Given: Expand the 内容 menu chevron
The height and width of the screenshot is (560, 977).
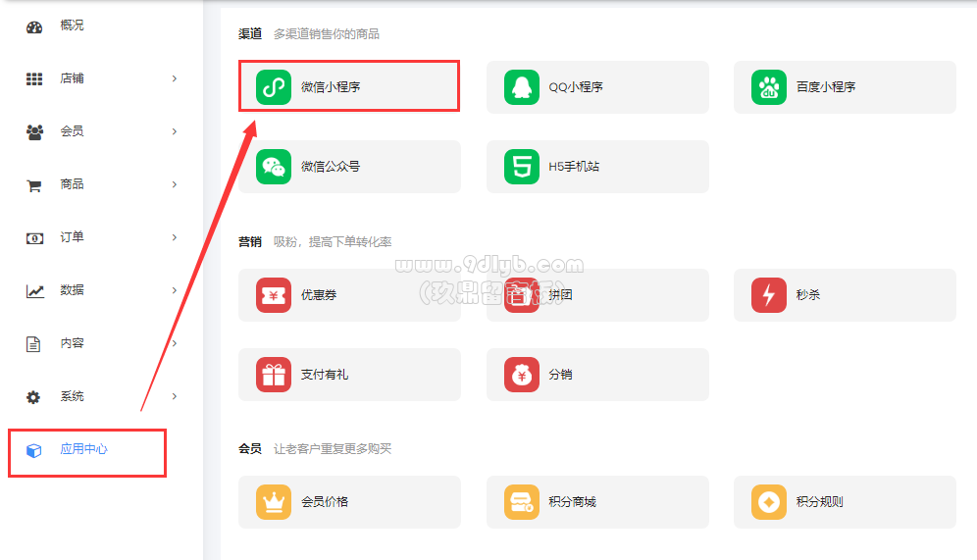Looking at the screenshot, I should click(175, 343).
